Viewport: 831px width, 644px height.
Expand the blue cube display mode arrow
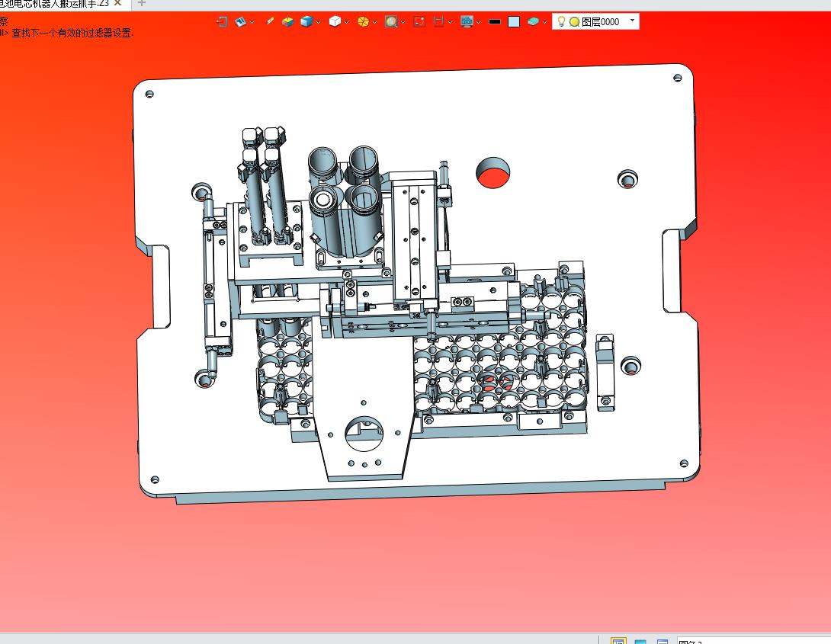tap(318, 22)
